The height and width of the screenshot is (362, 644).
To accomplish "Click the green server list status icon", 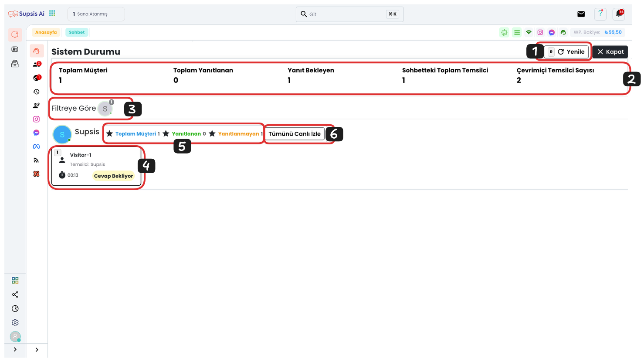I will tap(517, 32).
